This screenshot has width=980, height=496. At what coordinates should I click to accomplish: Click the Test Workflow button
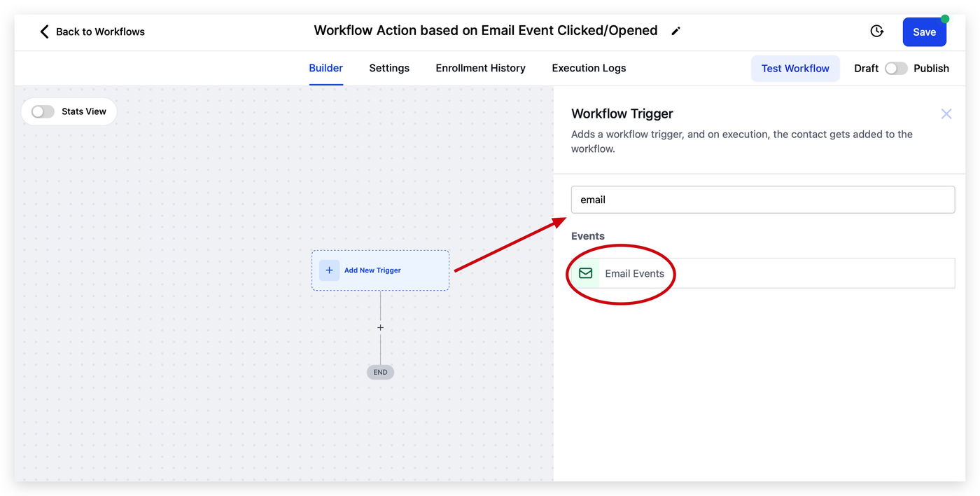795,69
